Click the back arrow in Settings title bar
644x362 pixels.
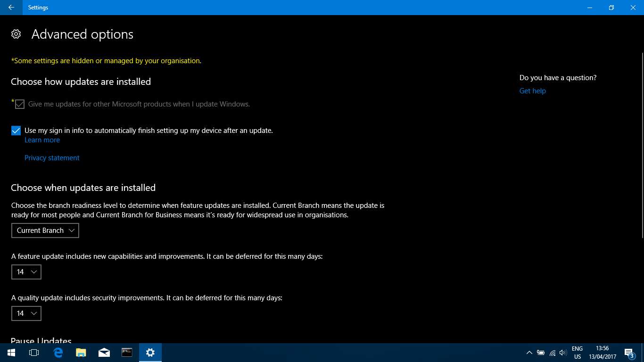[11, 8]
